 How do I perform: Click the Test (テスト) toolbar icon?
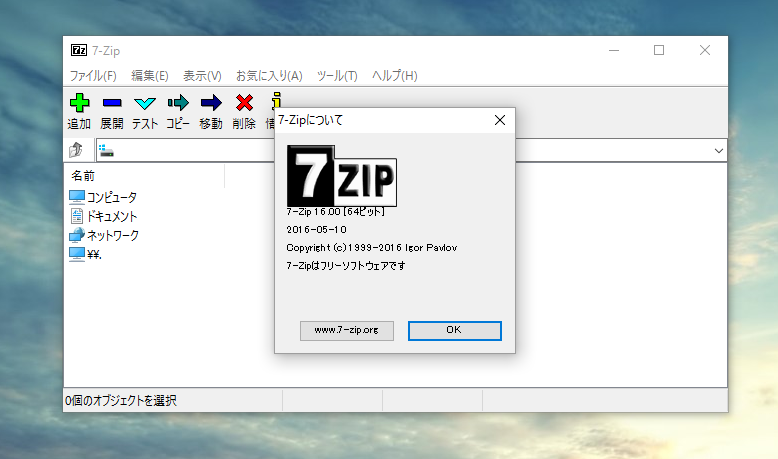[145, 103]
